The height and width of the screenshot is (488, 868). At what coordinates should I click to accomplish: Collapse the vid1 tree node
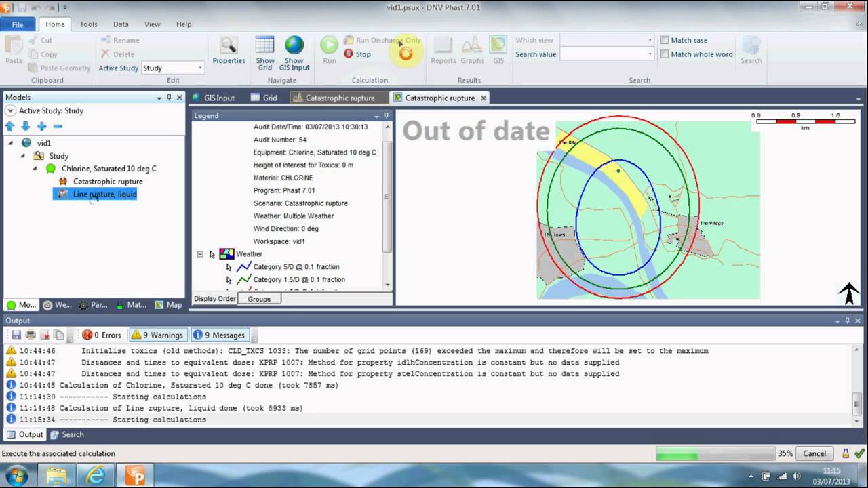pyautogui.click(x=10, y=143)
